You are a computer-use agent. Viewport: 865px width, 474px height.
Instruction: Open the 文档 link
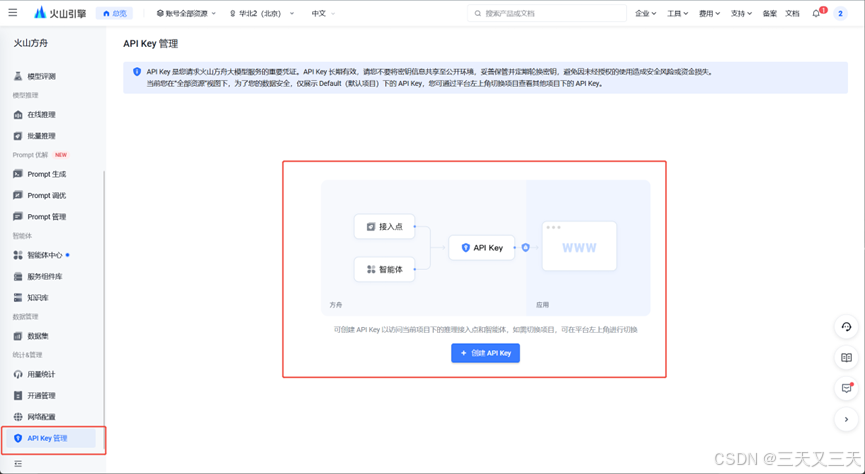792,13
